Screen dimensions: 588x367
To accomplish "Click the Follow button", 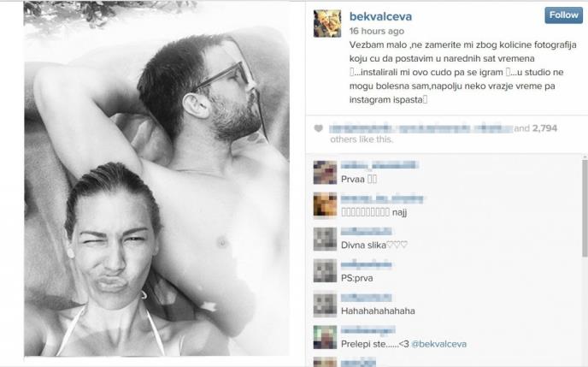I will pyautogui.click(x=563, y=15).
